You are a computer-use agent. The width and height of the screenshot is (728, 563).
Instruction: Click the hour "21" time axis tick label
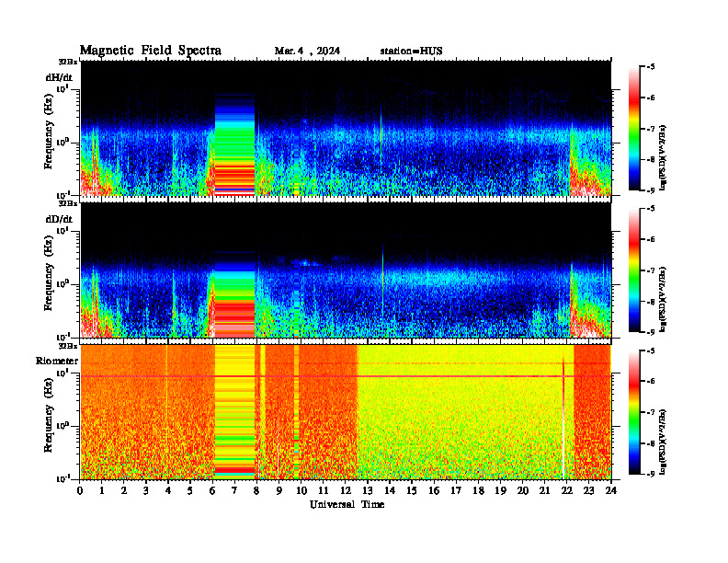coord(544,490)
